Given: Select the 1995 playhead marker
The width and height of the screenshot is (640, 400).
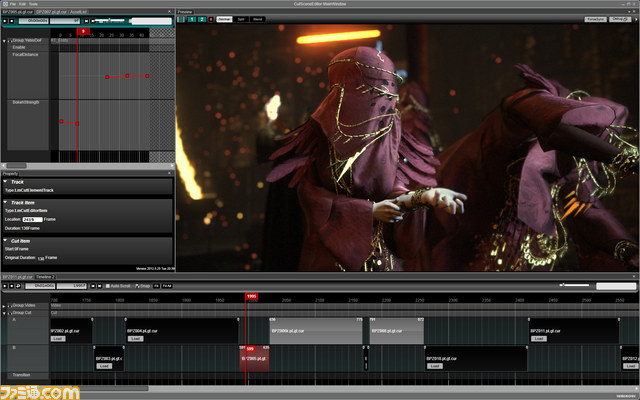Looking at the screenshot, I should (x=251, y=296).
